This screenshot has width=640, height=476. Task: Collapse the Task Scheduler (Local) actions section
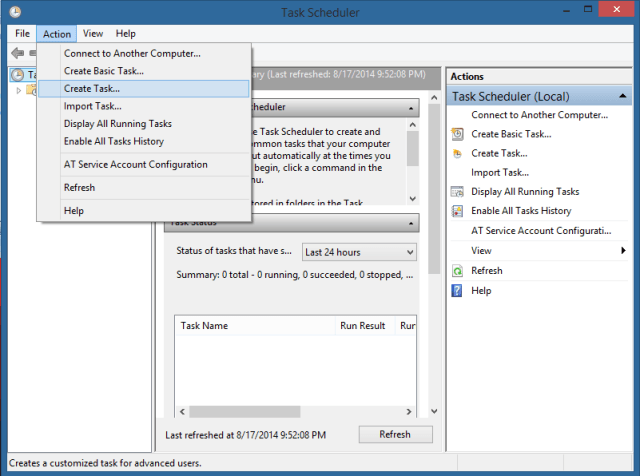tap(622, 96)
